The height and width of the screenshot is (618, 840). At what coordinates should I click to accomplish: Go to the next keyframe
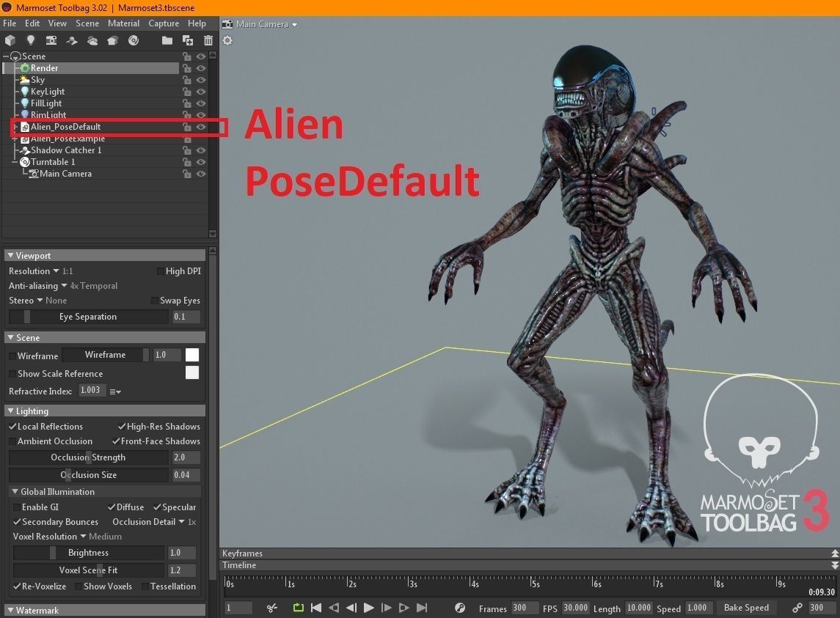tap(404, 607)
